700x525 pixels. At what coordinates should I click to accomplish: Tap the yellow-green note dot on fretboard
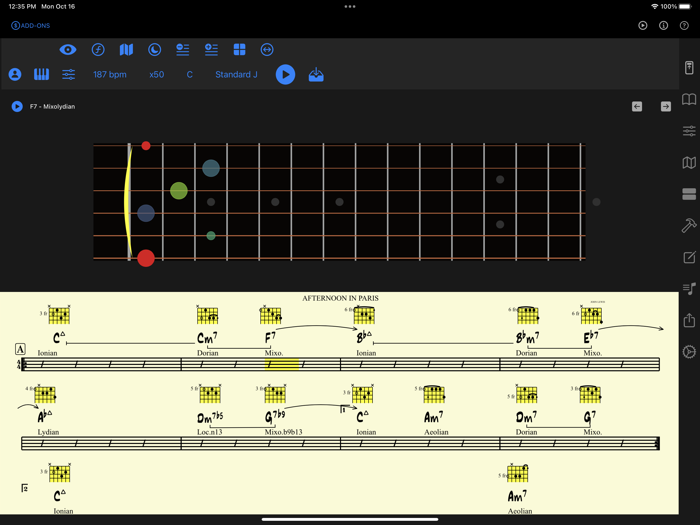(179, 191)
